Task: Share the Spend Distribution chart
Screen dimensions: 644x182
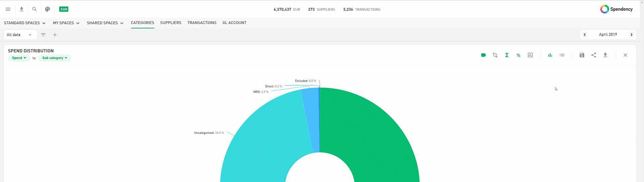Action: [594, 55]
